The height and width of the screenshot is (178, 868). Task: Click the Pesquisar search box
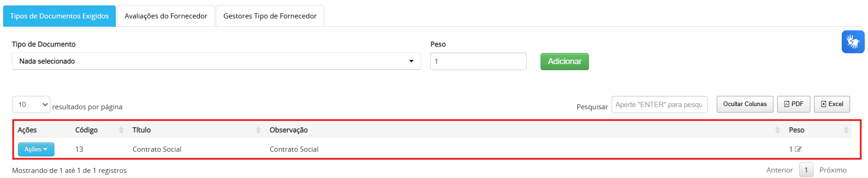(660, 105)
